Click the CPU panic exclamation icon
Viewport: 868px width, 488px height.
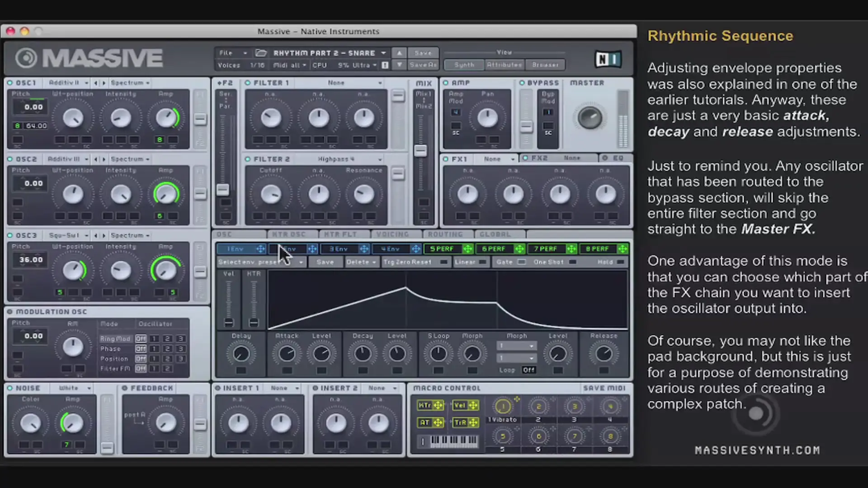(385, 65)
